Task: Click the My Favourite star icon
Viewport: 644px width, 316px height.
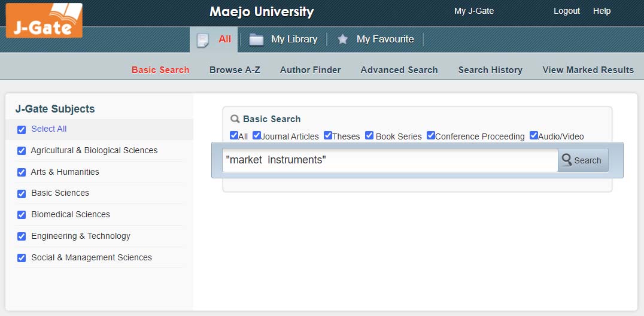Action: click(x=342, y=39)
